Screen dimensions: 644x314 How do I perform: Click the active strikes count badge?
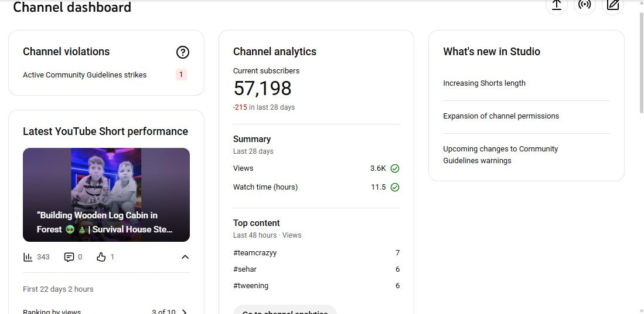coord(181,75)
